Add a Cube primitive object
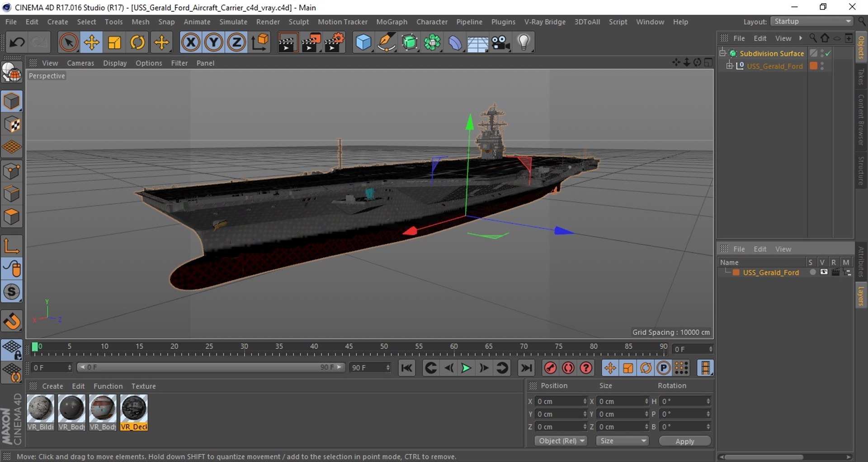This screenshot has height=462, width=868. [x=363, y=42]
